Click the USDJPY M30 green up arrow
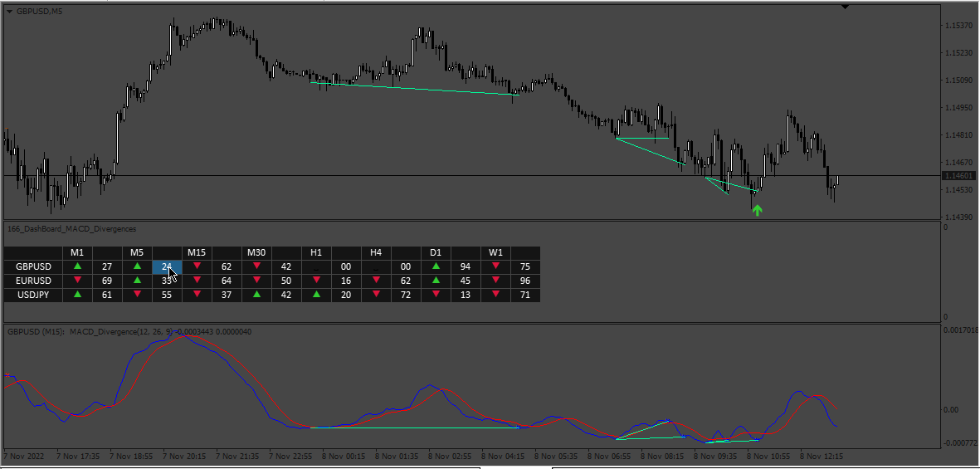 256,296
